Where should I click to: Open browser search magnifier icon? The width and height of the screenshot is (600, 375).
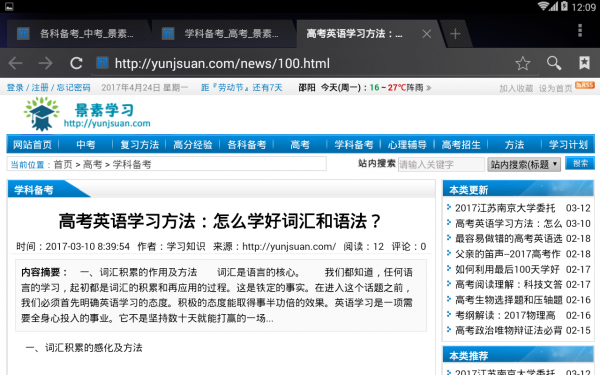point(553,63)
